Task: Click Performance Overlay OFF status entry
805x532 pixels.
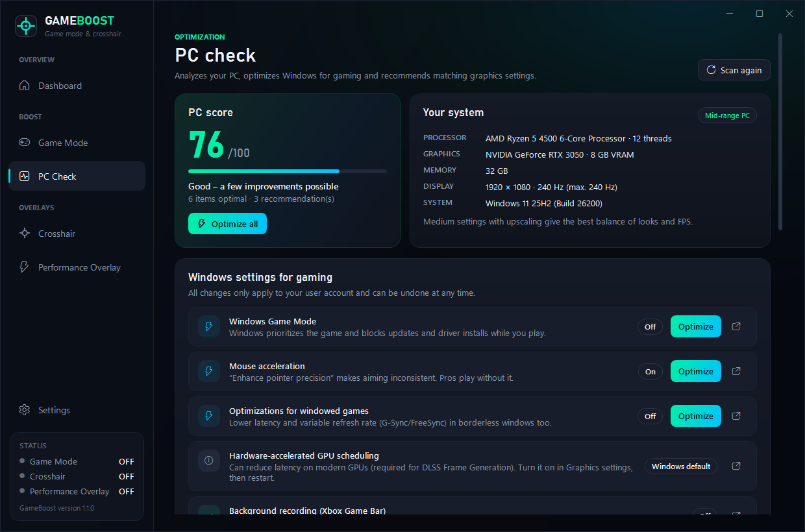Action: [x=77, y=492]
